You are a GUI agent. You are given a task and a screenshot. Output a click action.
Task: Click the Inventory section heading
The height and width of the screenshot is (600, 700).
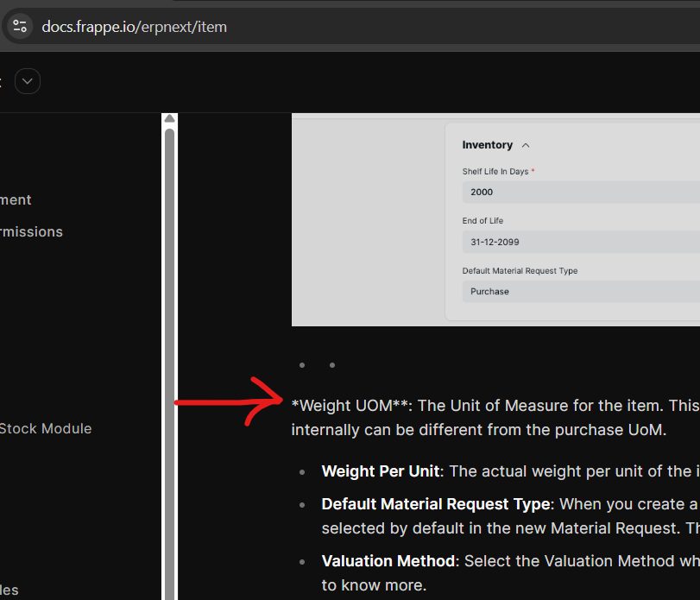click(x=487, y=145)
